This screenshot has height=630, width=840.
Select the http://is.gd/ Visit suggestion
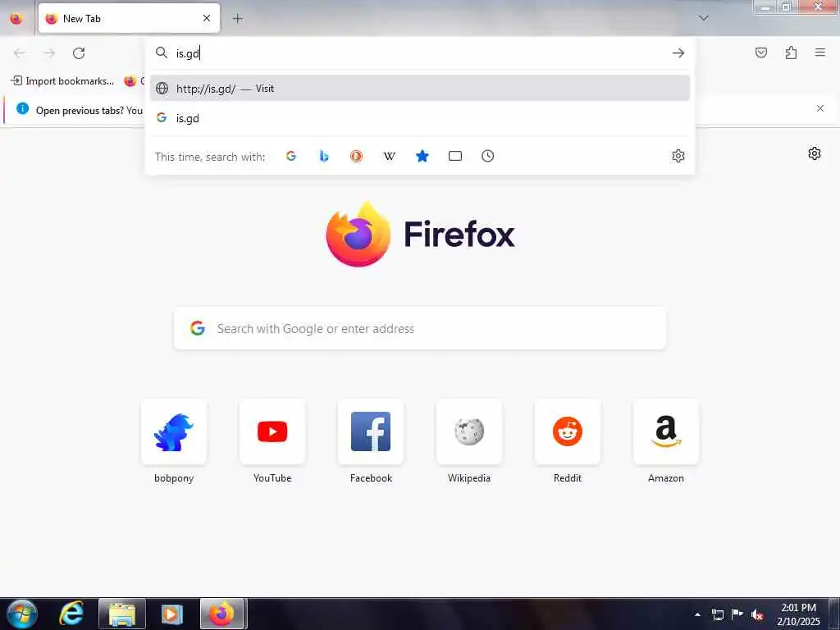tap(420, 89)
